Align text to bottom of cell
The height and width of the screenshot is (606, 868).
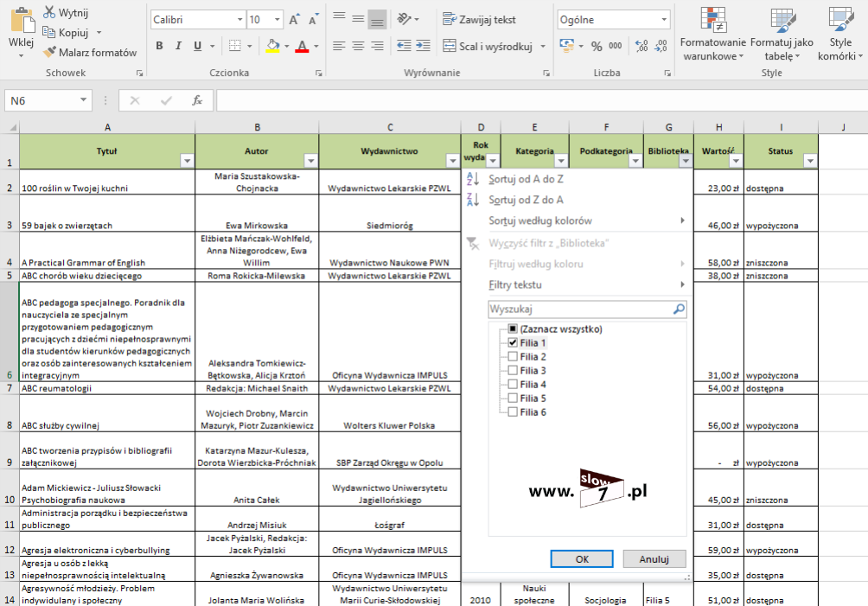tap(377, 19)
